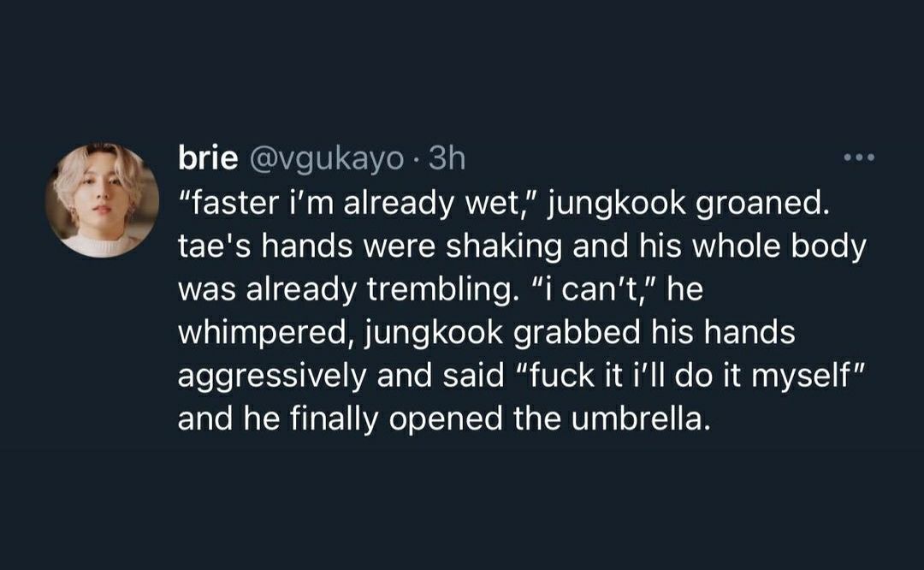Screen dimensions: 924x570
Task: Click the tweet's first line starting "faster"
Action: pos(504,204)
